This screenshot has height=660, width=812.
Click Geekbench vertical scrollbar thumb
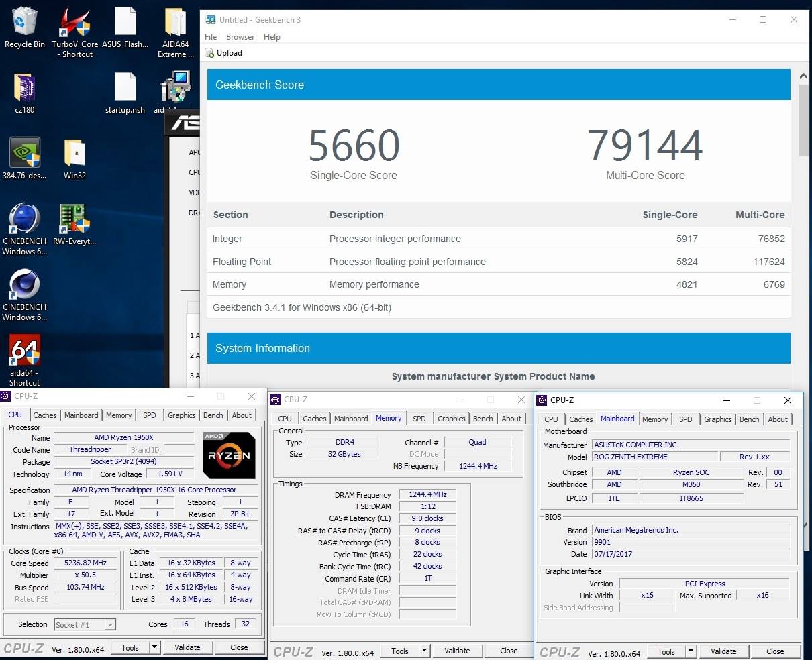click(804, 121)
